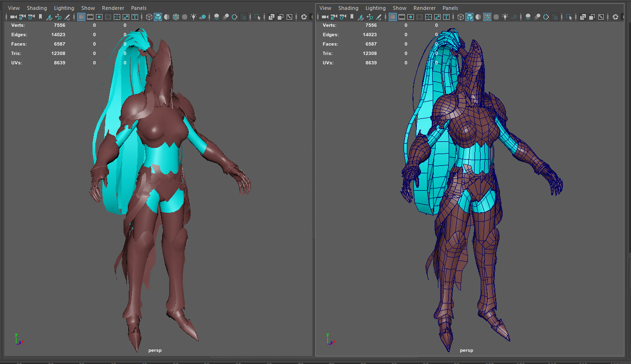Image resolution: width=631 pixels, height=364 pixels.
Task: Click 'Tris:' label in right viewport HUD
Action: point(328,54)
